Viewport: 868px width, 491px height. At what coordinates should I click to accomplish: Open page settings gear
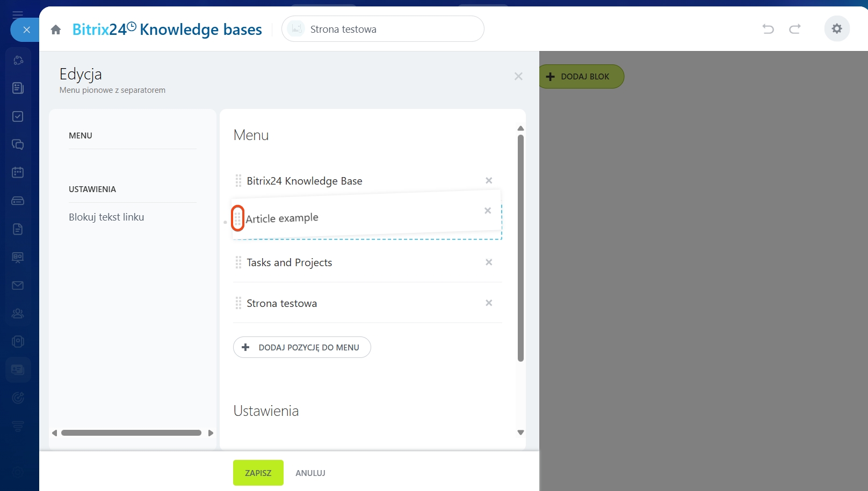[837, 29]
